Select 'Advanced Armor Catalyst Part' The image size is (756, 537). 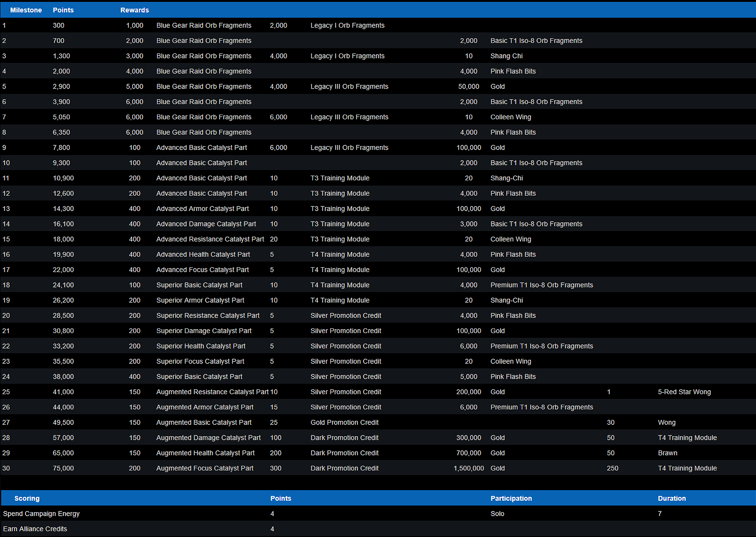(203, 209)
